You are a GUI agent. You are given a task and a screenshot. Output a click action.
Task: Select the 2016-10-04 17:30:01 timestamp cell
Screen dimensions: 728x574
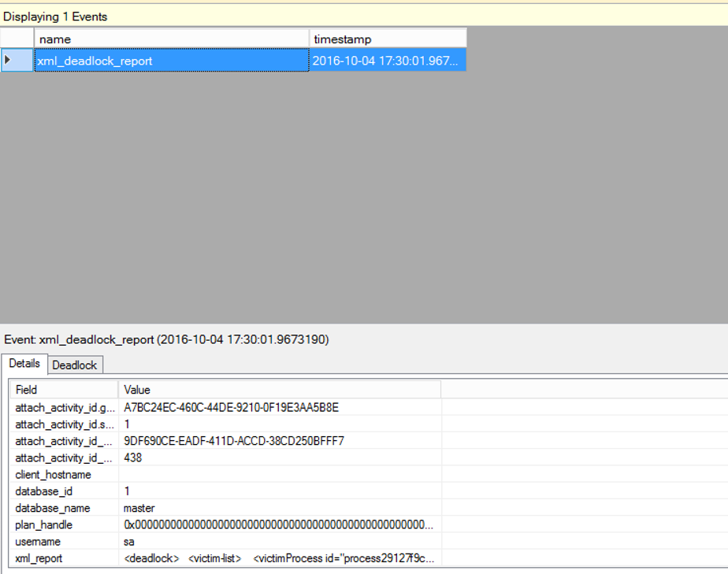(388, 61)
